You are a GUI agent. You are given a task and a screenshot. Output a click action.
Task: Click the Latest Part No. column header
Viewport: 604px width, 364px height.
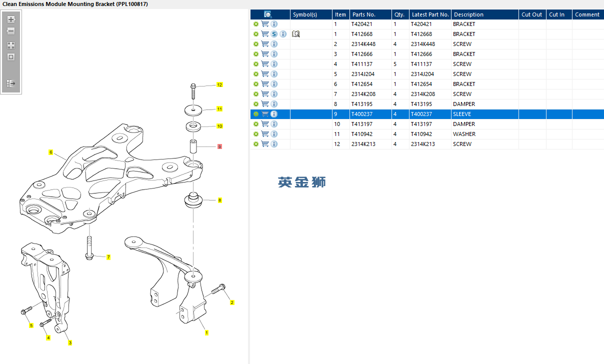(430, 14)
